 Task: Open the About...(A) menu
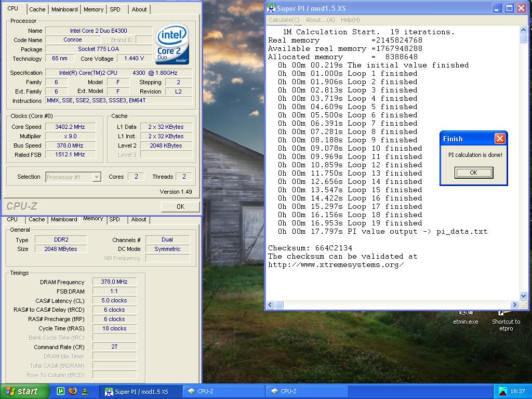tap(320, 20)
